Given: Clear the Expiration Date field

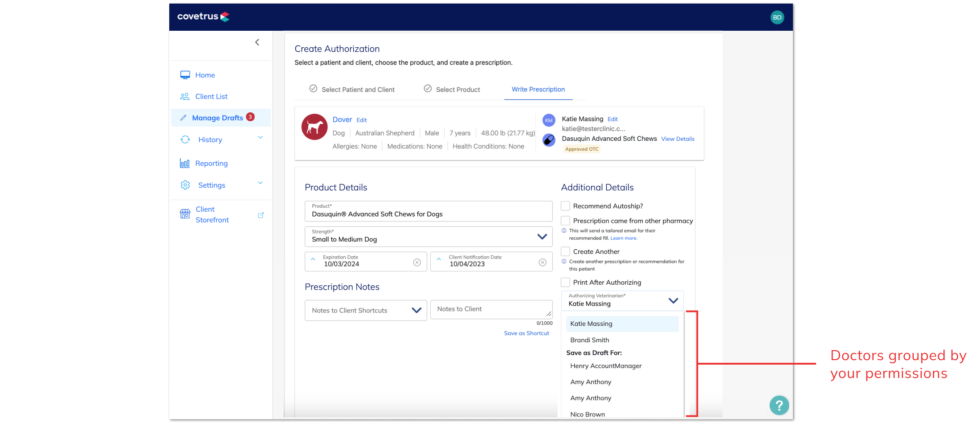Looking at the screenshot, I should click(x=417, y=263).
